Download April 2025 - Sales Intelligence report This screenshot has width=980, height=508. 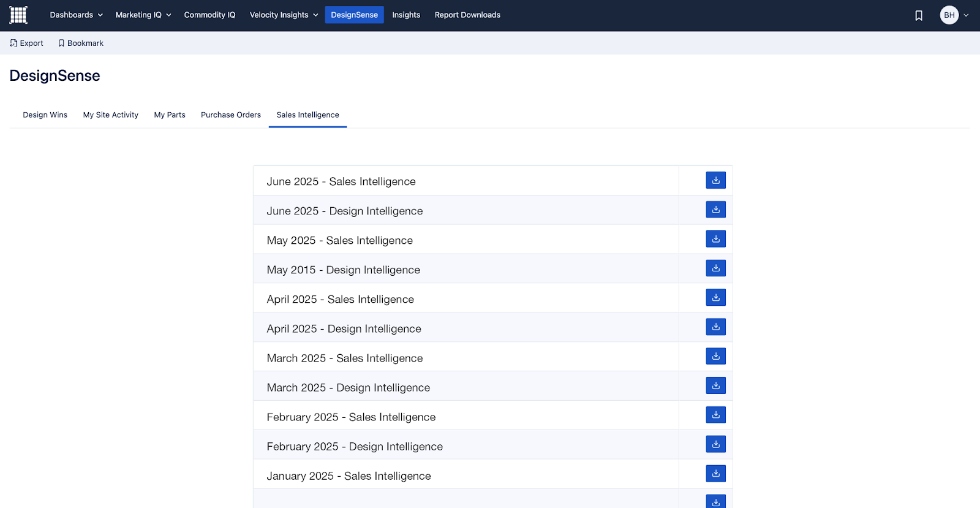coord(715,298)
